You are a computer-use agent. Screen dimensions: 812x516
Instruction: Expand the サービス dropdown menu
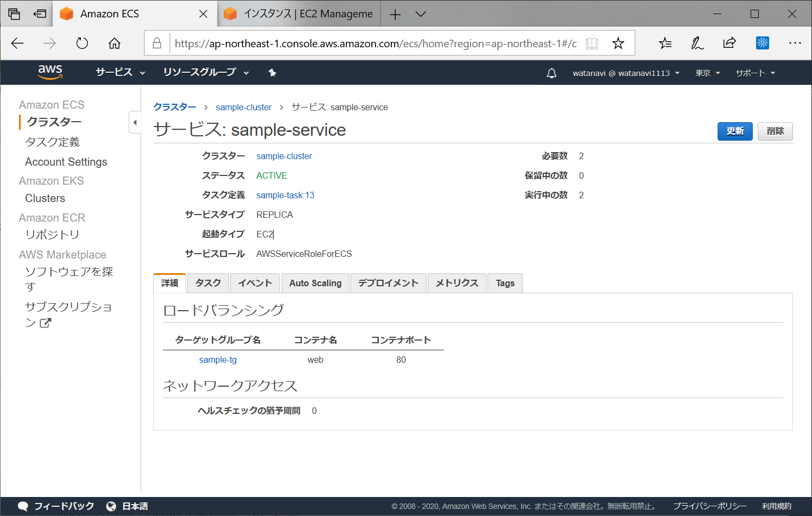[x=120, y=72]
